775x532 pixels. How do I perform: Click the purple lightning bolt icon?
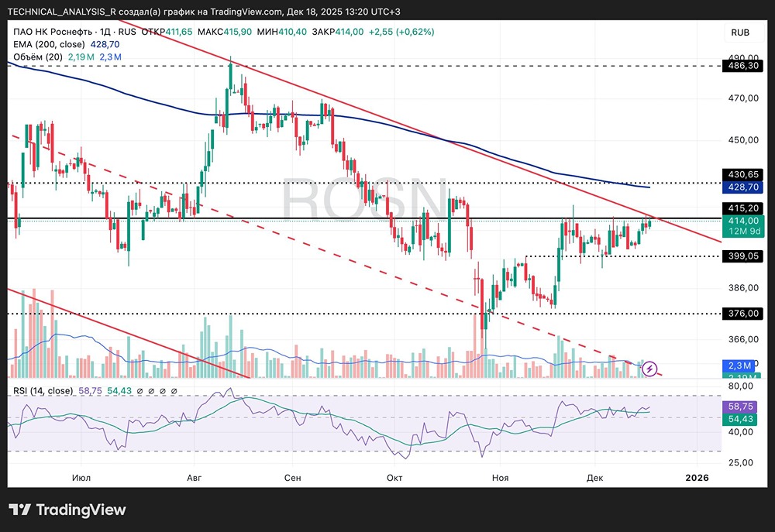649,369
